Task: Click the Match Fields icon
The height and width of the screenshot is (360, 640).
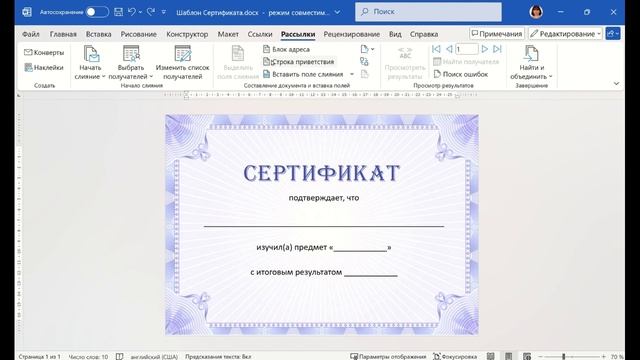Action: [x=364, y=62]
